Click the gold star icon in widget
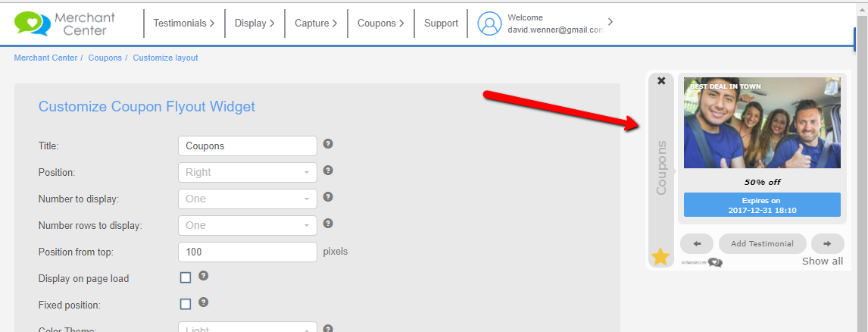 pyautogui.click(x=660, y=257)
